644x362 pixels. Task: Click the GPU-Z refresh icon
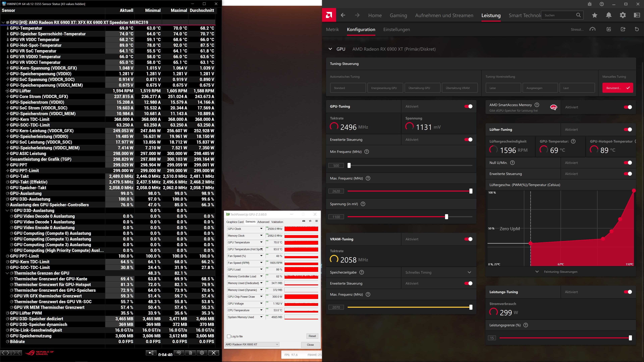(x=310, y=221)
